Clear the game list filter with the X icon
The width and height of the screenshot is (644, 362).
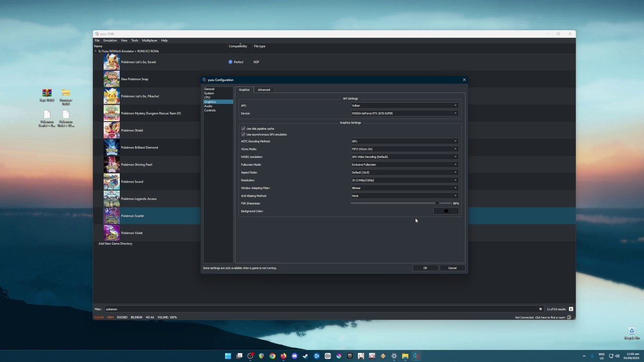(x=540, y=309)
